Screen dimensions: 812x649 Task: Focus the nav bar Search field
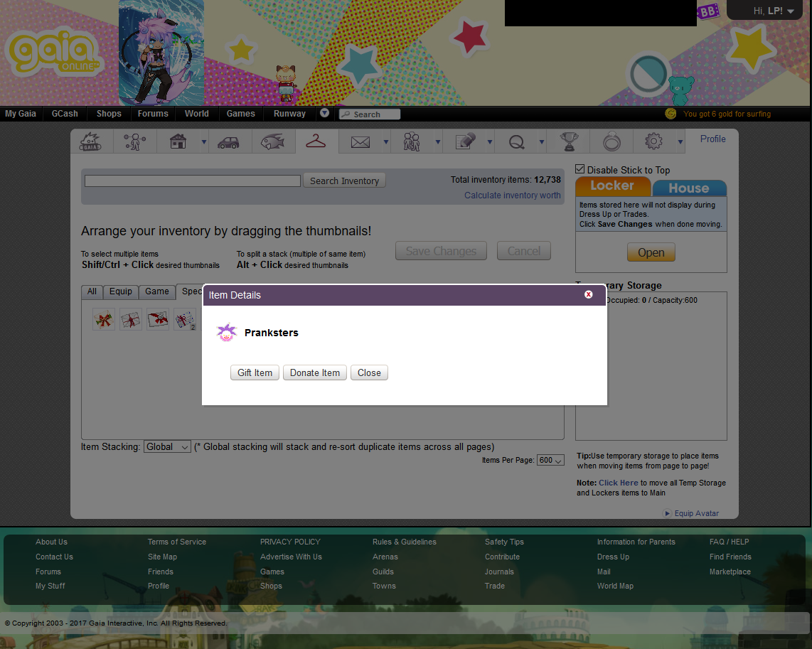(x=370, y=114)
